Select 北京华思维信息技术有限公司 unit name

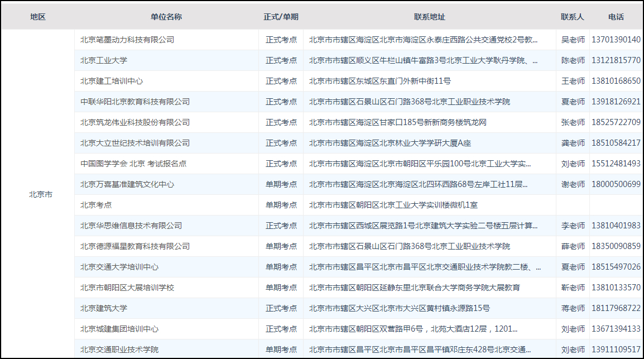(131, 226)
